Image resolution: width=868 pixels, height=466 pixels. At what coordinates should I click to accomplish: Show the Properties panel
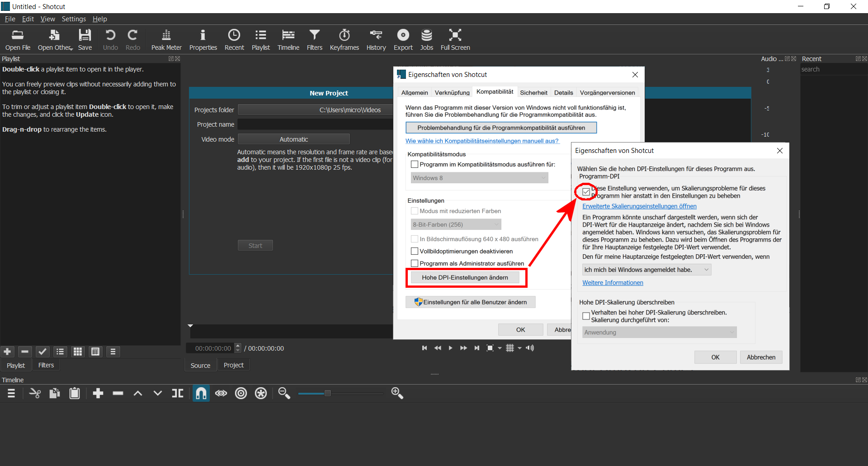click(x=203, y=40)
